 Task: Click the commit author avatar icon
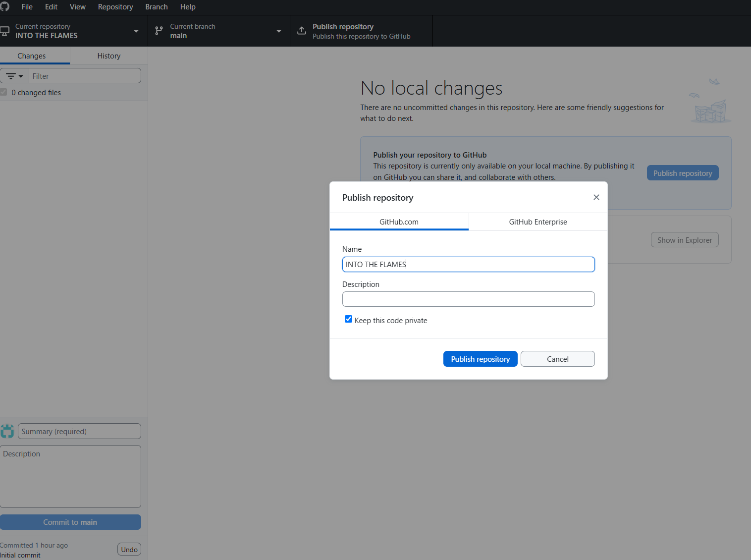point(7,431)
